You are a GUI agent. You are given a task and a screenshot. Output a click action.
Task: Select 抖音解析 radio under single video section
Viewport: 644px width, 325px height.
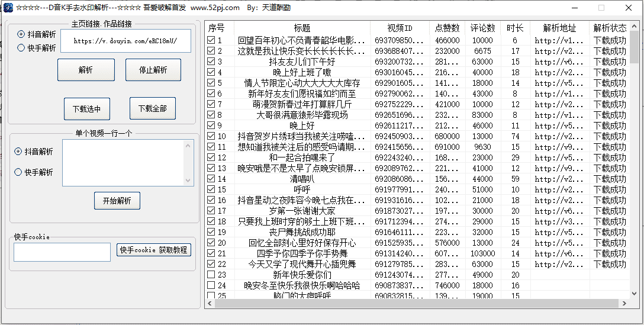pos(18,152)
